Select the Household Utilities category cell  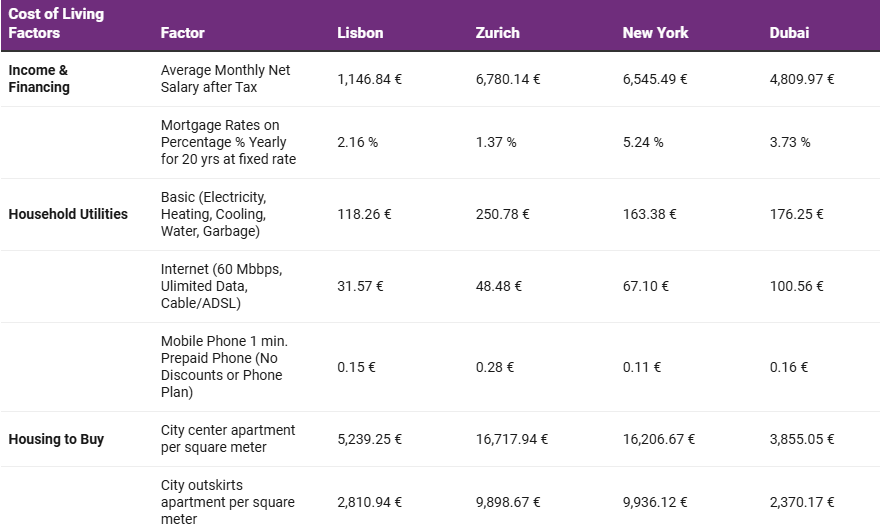pyautogui.click(x=68, y=214)
